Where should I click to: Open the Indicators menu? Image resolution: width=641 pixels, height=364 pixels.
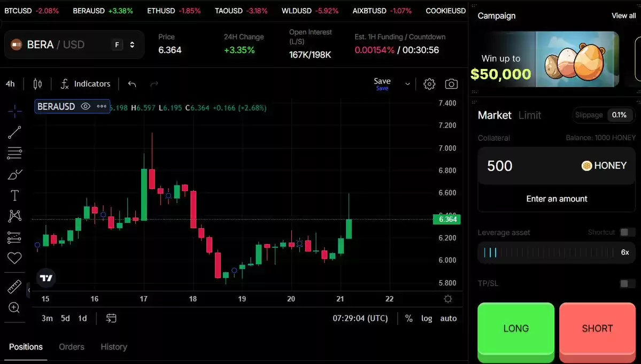[x=86, y=84]
